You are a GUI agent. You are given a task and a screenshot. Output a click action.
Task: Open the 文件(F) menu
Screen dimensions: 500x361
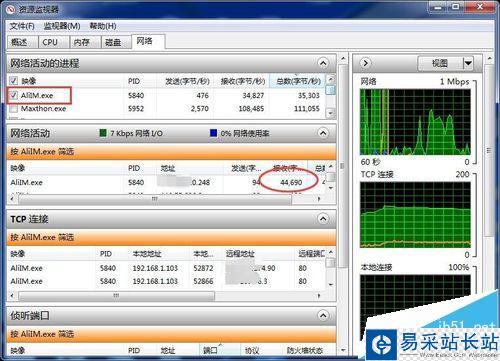click(22, 26)
